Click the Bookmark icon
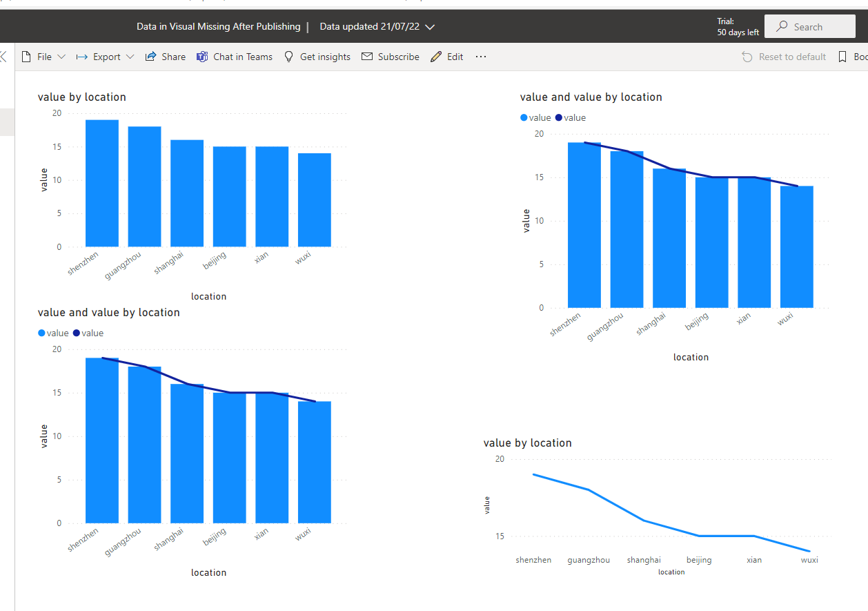The height and width of the screenshot is (611, 868). tap(842, 57)
